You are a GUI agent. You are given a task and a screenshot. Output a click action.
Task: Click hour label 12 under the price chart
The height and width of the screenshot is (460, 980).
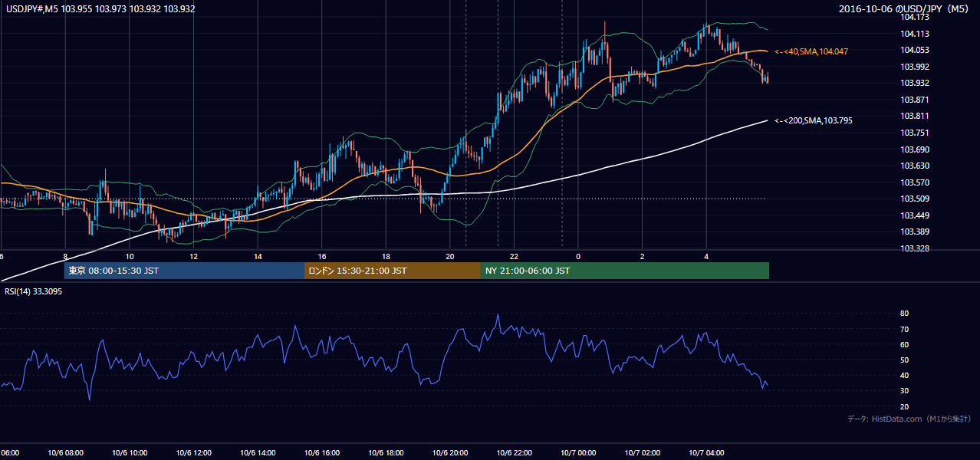coord(193,256)
